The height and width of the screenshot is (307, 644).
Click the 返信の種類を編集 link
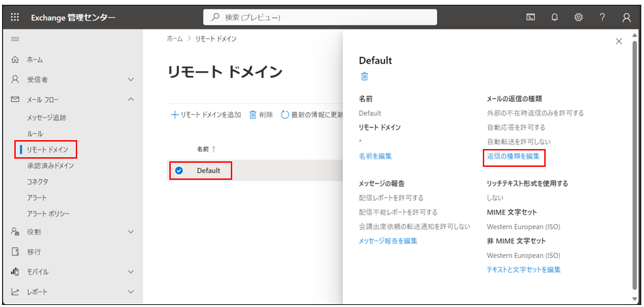coord(513,156)
